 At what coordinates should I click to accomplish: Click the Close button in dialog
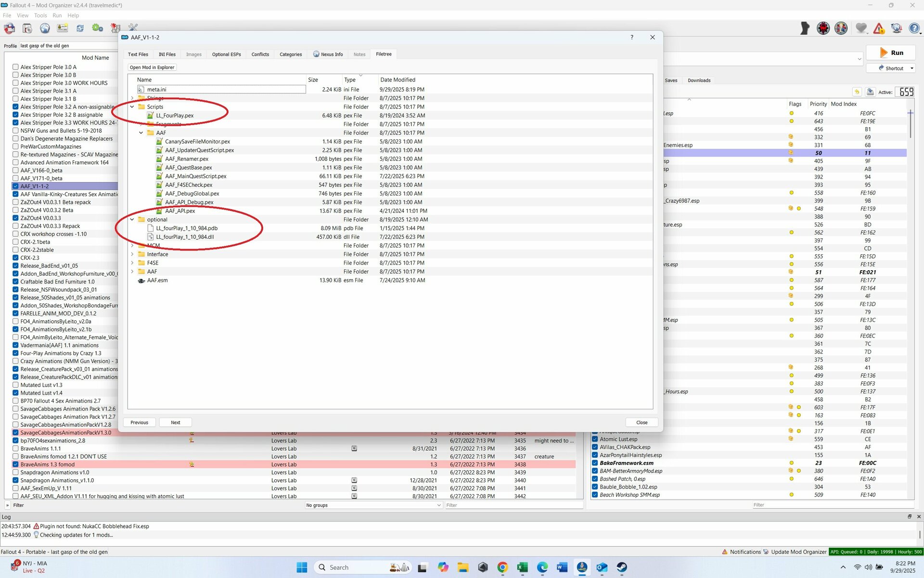[x=642, y=422]
